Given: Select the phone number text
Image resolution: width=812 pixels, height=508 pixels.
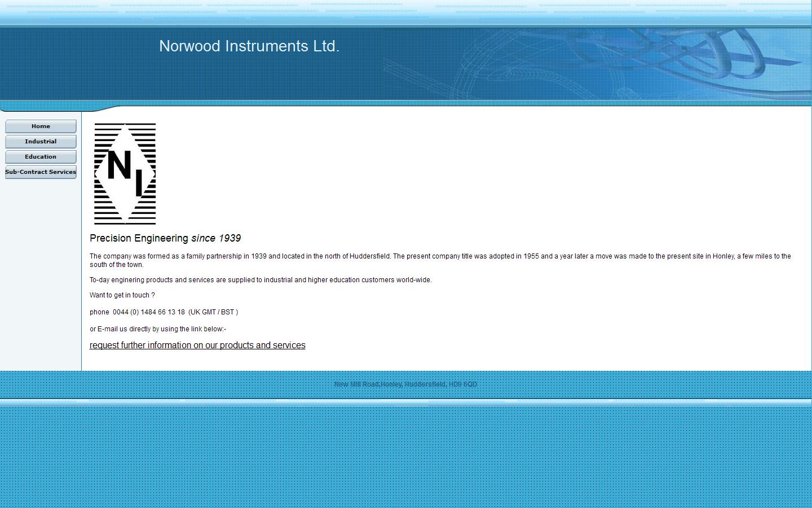Looking at the screenshot, I should pyautogui.click(x=164, y=312).
